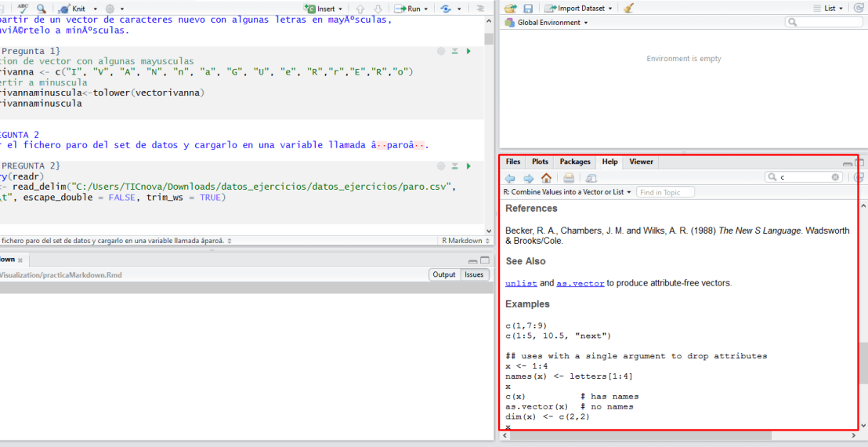
Task: Open find and replace magnifier icon
Action: point(41,9)
